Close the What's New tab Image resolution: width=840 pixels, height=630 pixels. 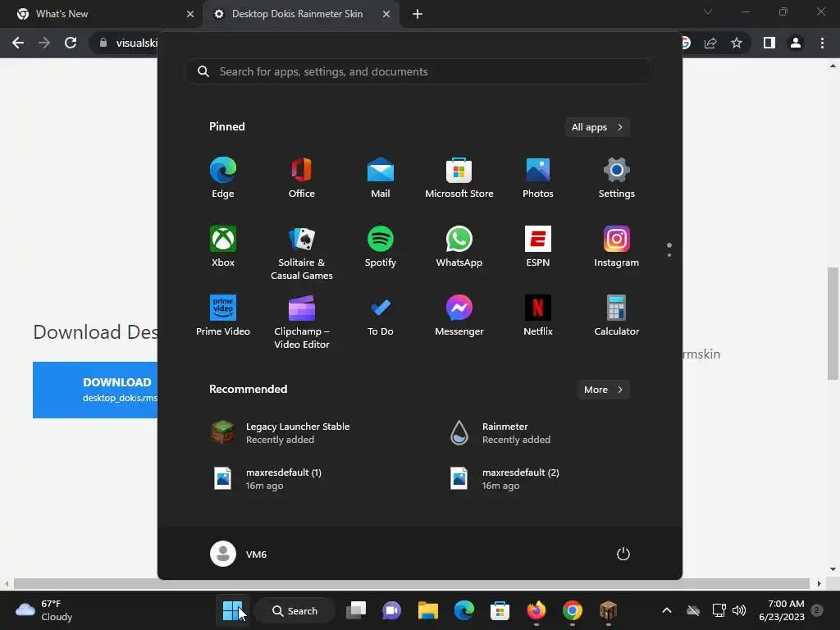(x=190, y=14)
